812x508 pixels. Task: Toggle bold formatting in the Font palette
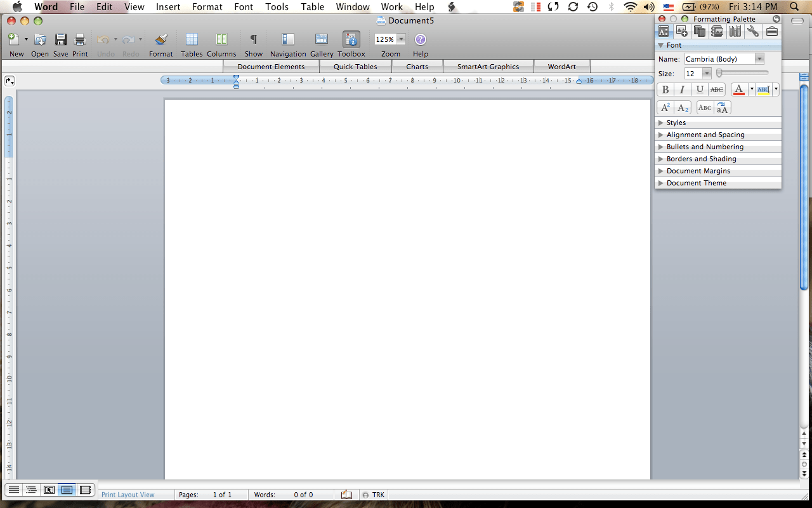click(665, 90)
